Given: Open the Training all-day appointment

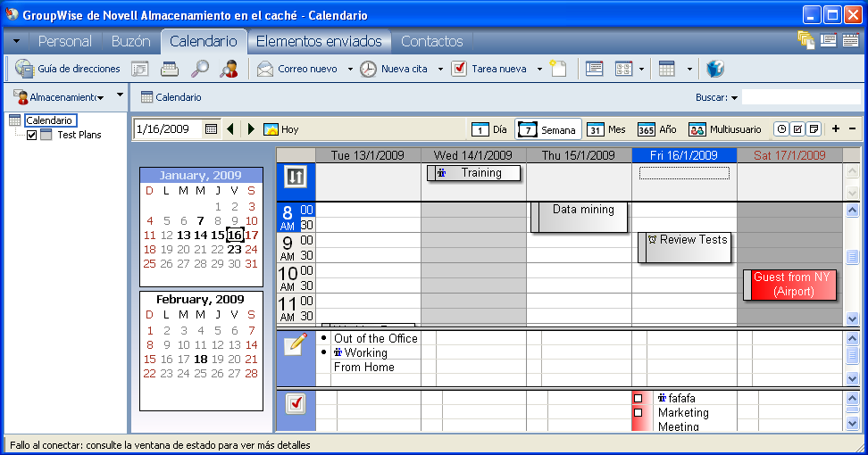Looking at the screenshot, I should click(x=474, y=173).
